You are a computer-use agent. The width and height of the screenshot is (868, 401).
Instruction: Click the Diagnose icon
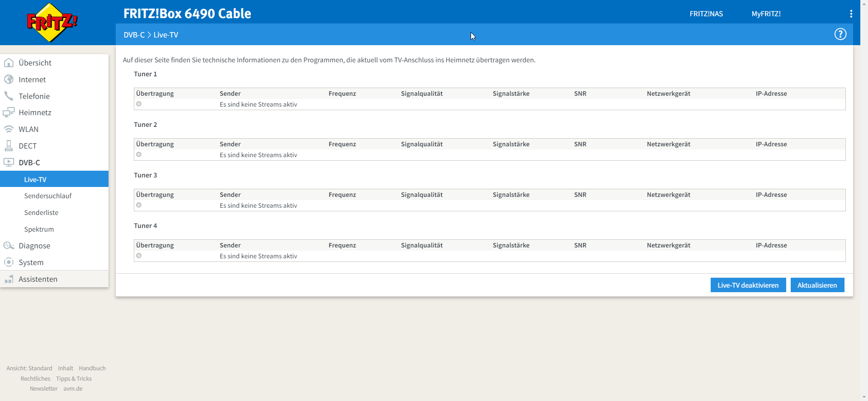click(9, 246)
